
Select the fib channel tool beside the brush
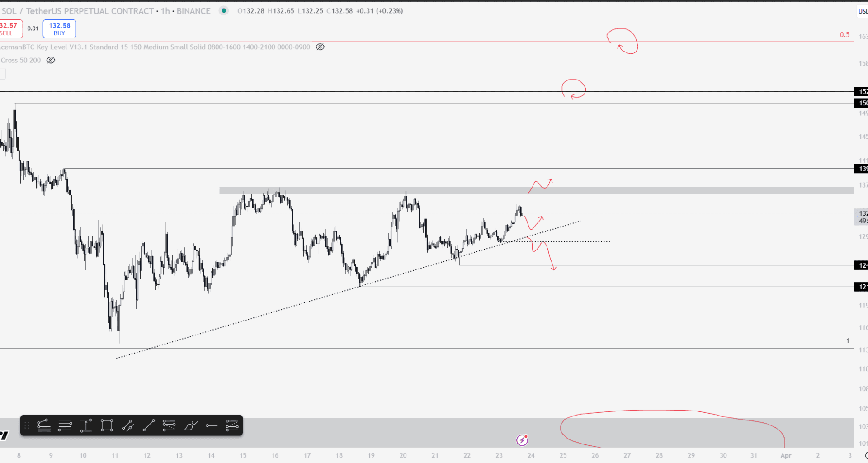(169, 425)
